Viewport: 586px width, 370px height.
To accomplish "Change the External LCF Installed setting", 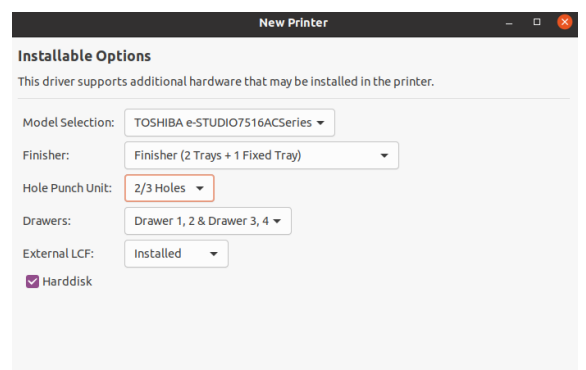I will coord(176,254).
